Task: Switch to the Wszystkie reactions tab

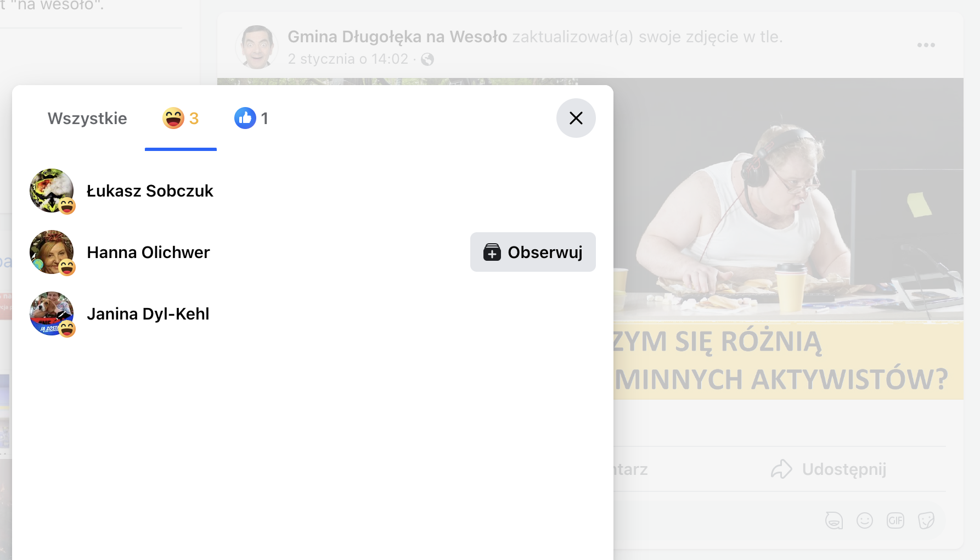Action: click(x=87, y=118)
